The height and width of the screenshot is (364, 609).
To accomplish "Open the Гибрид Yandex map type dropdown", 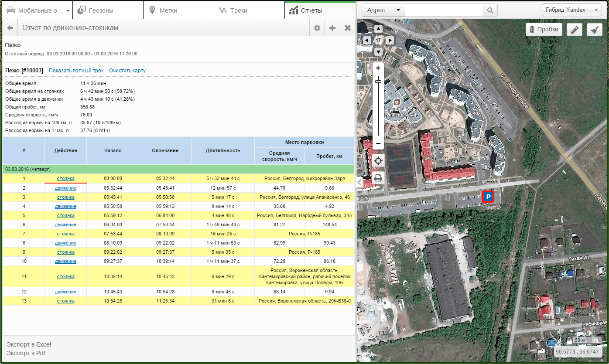I will tap(571, 10).
